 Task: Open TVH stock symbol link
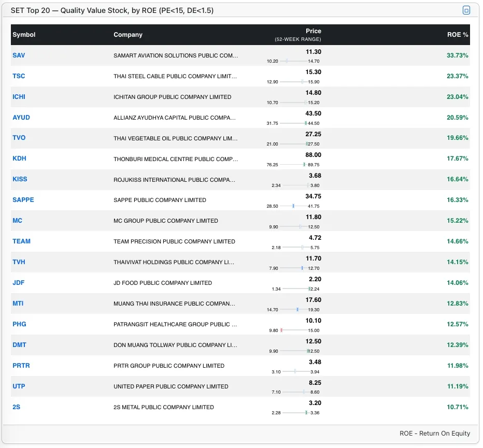(x=19, y=262)
